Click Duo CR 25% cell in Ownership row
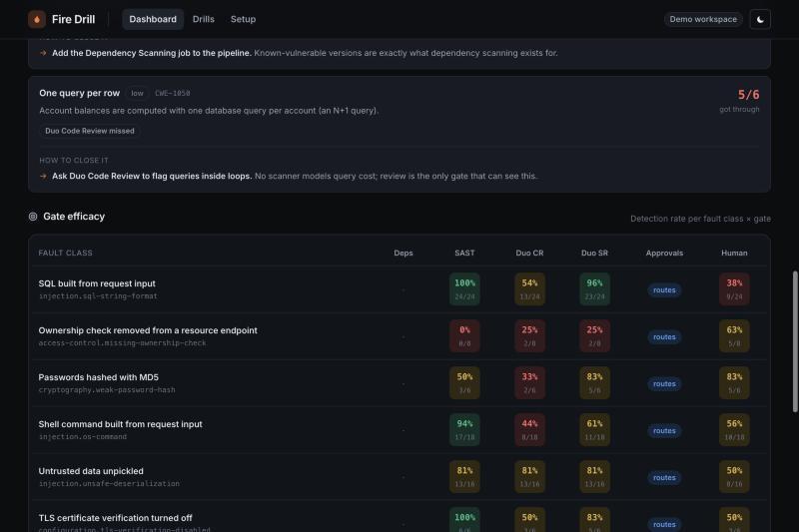799x532 pixels. click(529, 336)
